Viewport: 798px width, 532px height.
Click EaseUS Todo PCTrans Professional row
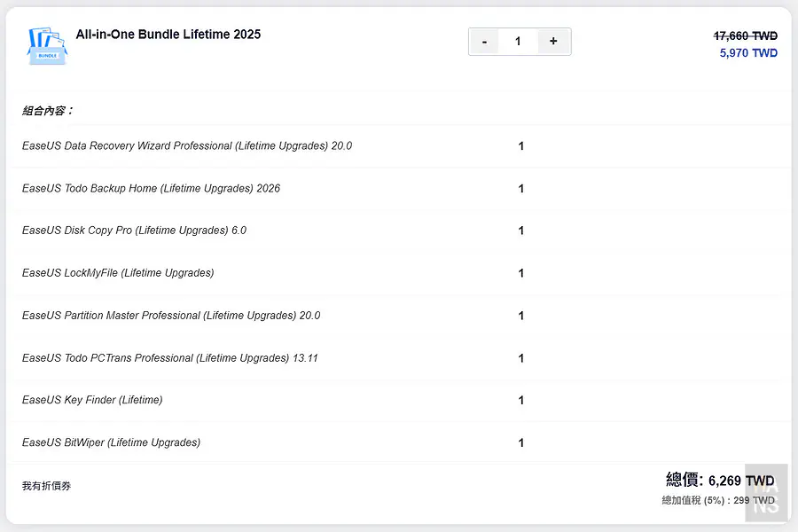169,358
